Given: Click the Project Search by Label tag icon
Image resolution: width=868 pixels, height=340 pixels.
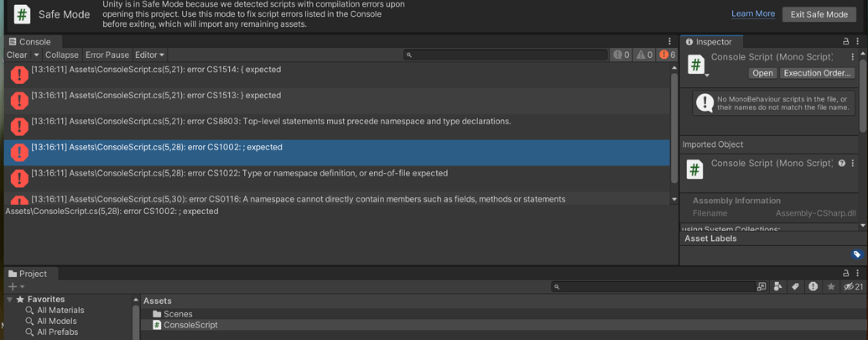Looking at the screenshot, I should tap(795, 286).
